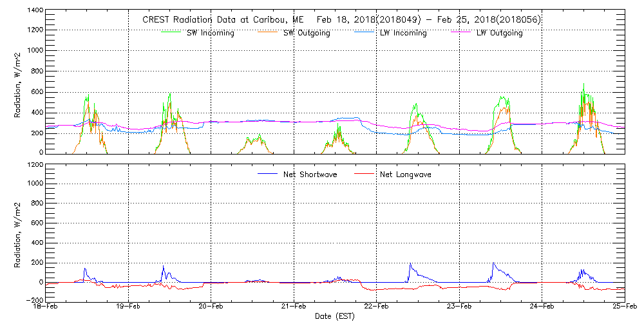
Task: Click the 24-Feb date tick label
Action: tap(542, 307)
